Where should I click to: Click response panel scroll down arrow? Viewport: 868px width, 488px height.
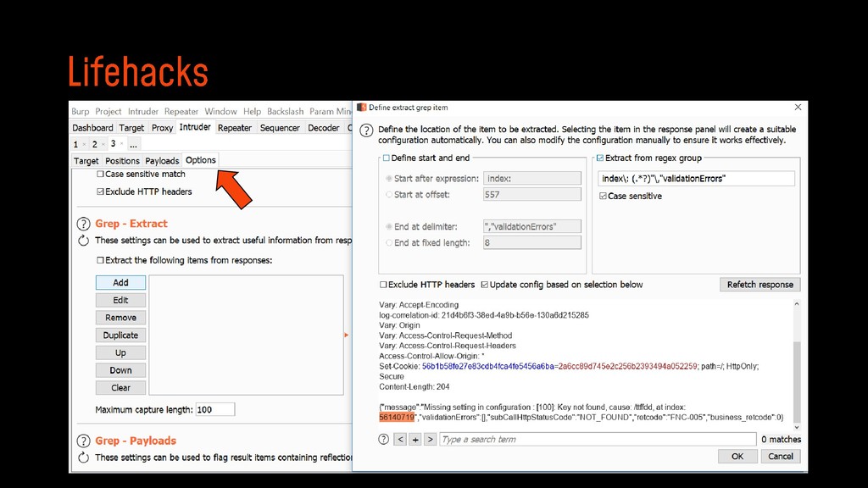pyautogui.click(x=797, y=427)
